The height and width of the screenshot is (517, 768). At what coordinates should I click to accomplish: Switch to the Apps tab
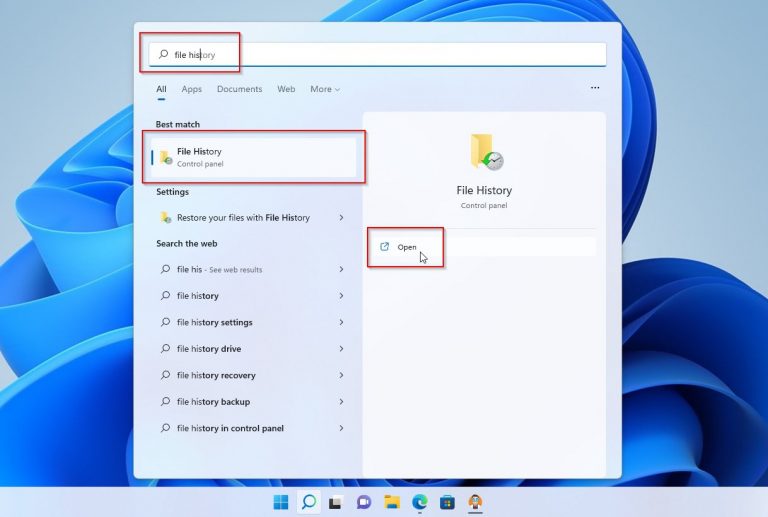pyautogui.click(x=192, y=89)
